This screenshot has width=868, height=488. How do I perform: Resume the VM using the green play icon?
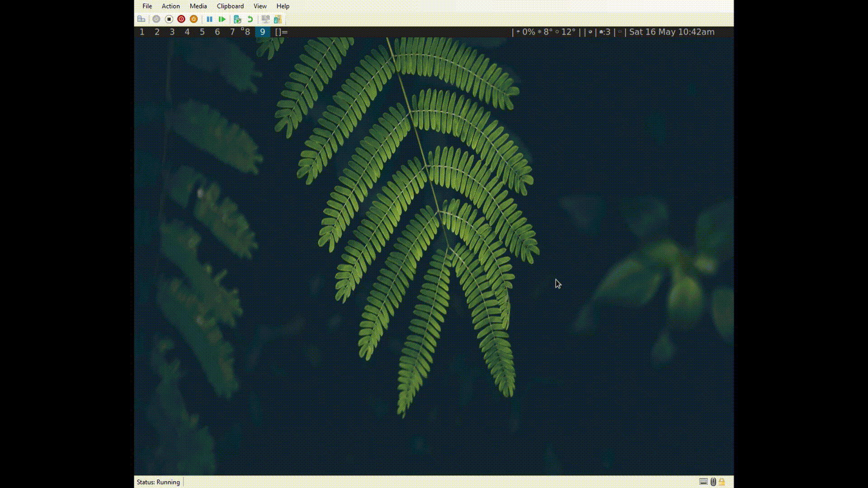[222, 19]
